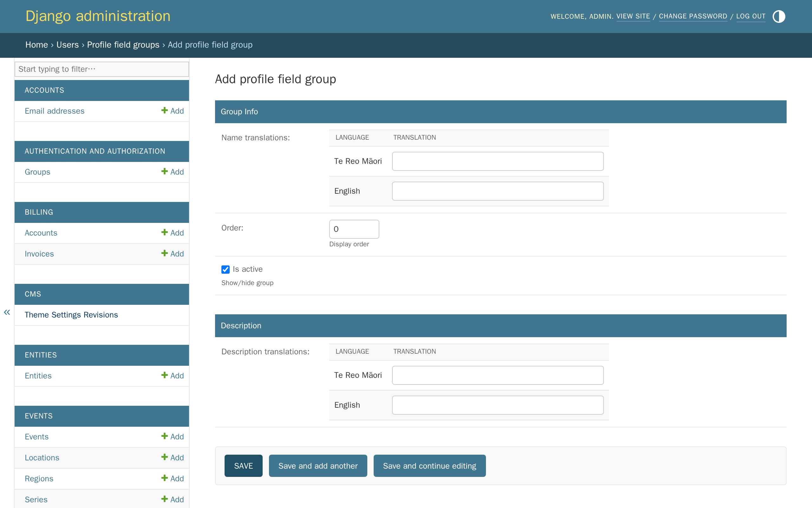This screenshot has height=508, width=812.
Task: Click the 'Is active' label
Action: coord(248,269)
